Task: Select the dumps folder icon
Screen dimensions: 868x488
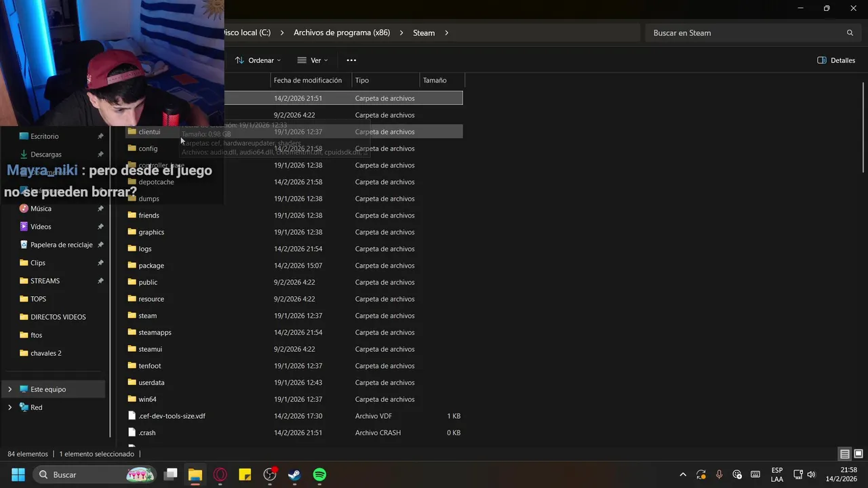Action: point(132,199)
